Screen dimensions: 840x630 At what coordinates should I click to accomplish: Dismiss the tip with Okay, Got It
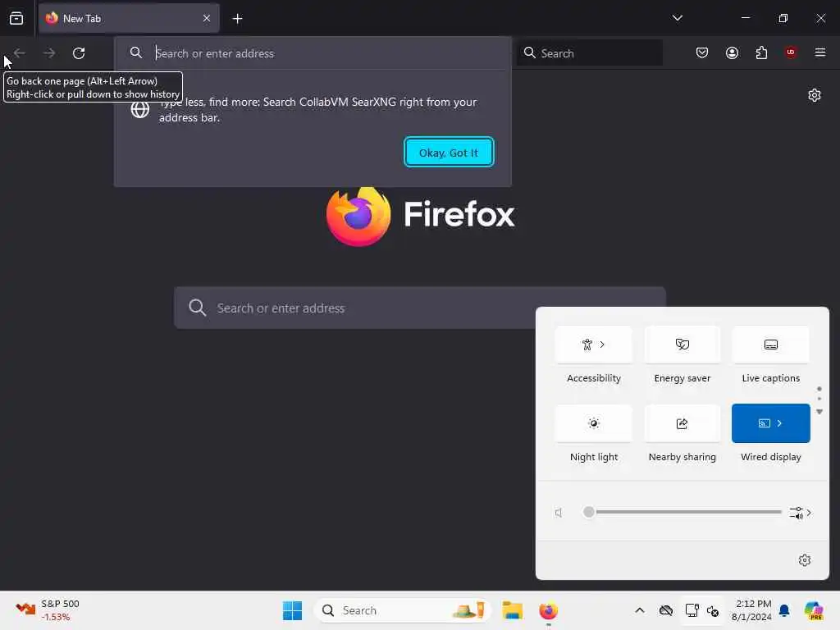point(449,153)
